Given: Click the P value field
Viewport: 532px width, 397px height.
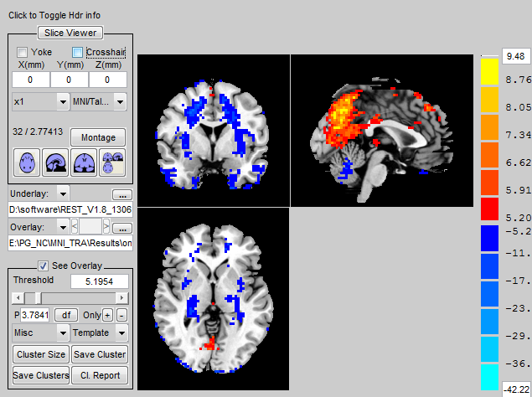Looking at the screenshot, I should 35,315.
